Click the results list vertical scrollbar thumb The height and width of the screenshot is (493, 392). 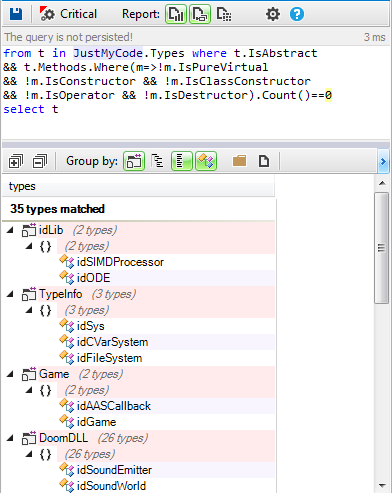point(381,248)
